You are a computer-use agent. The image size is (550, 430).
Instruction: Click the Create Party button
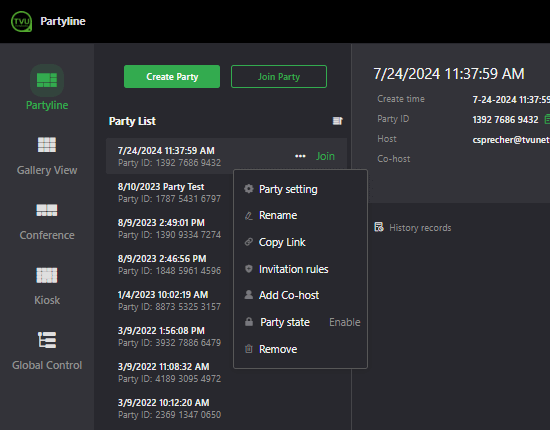tap(172, 76)
